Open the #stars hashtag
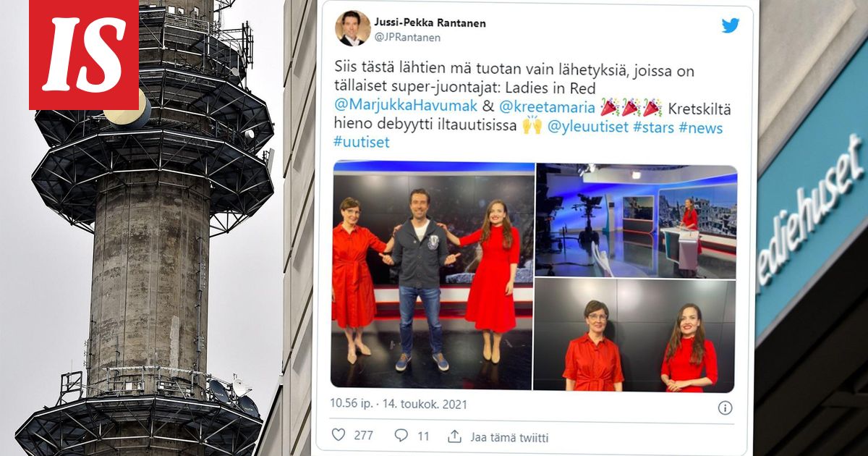This screenshot has width=868, height=456. coord(653,127)
